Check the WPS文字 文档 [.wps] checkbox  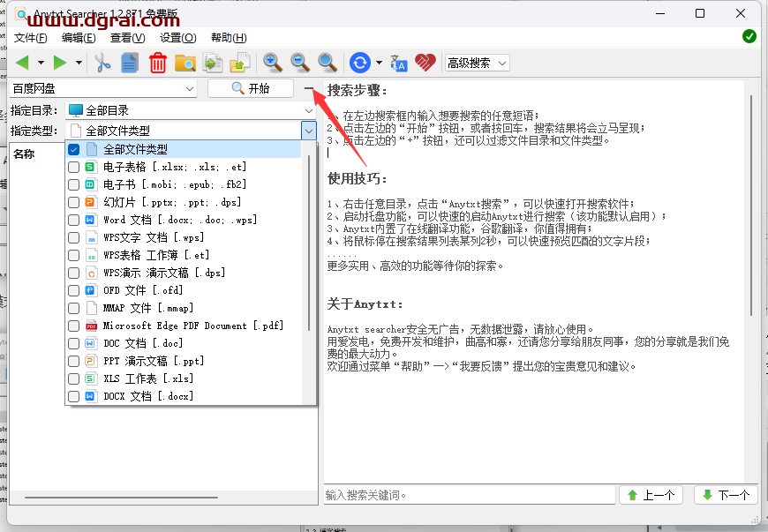pyautogui.click(x=74, y=237)
